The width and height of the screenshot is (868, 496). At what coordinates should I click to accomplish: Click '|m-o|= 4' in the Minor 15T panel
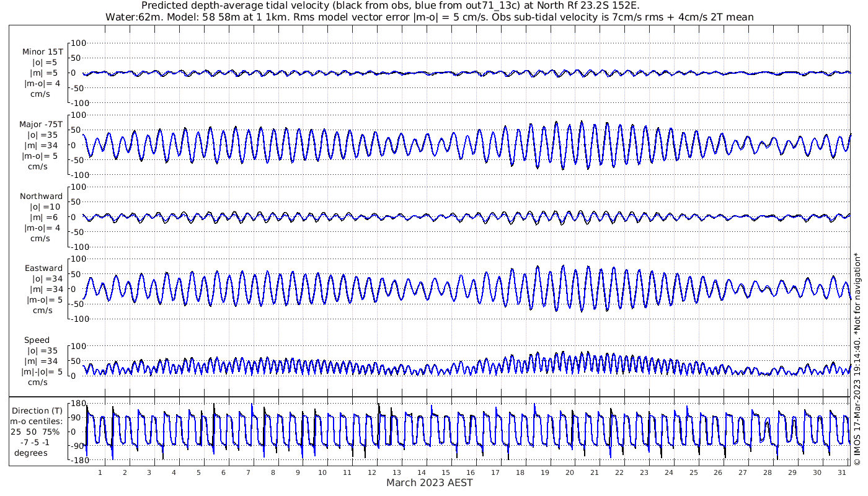[42, 84]
